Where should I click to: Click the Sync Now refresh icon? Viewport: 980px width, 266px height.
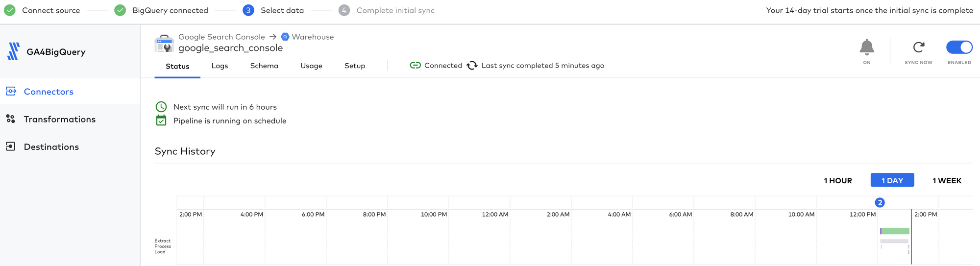pos(919,47)
